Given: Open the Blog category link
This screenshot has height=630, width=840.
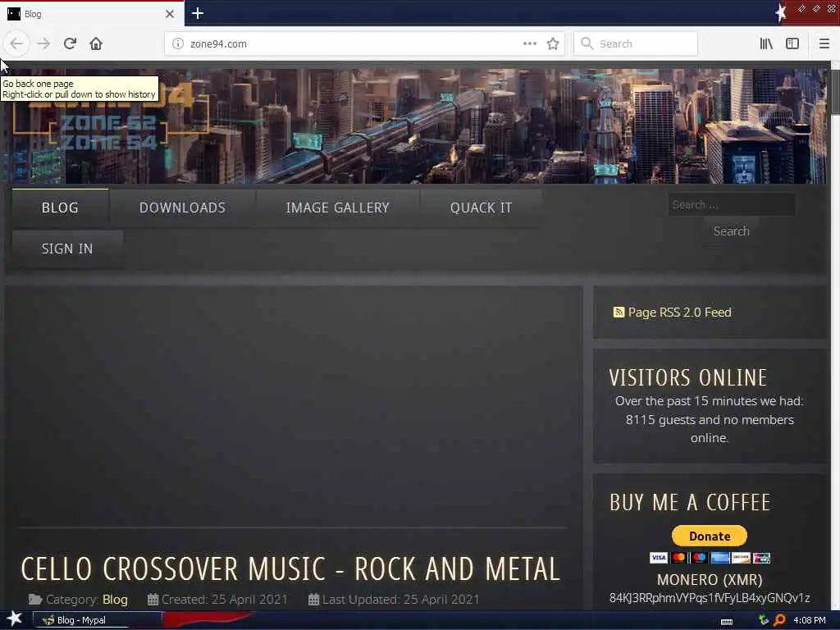Looking at the screenshot, I should point(115,600).
